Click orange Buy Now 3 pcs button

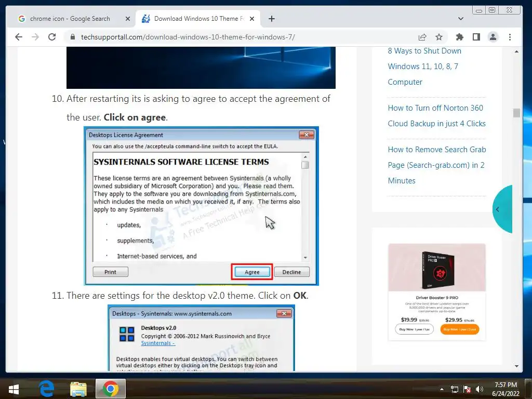pyautogui.click(x=460, y=329)
